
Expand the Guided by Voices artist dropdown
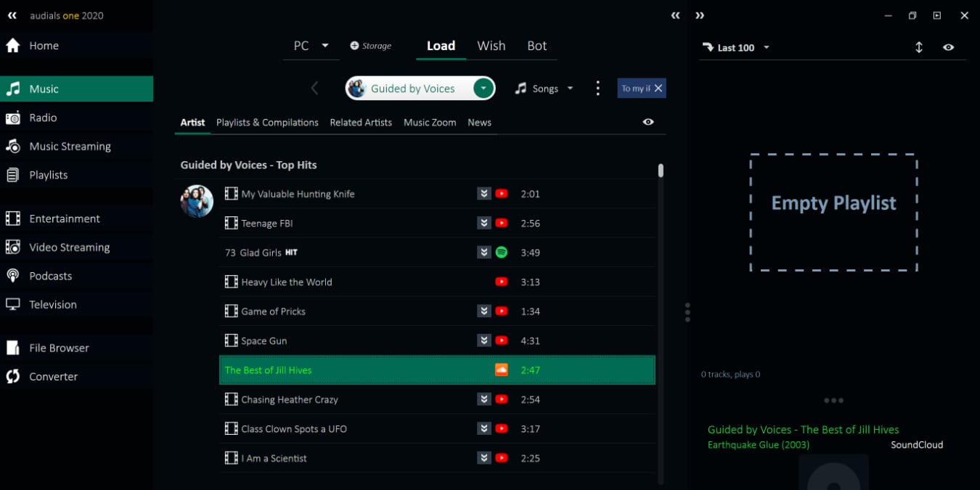[483, 89]
